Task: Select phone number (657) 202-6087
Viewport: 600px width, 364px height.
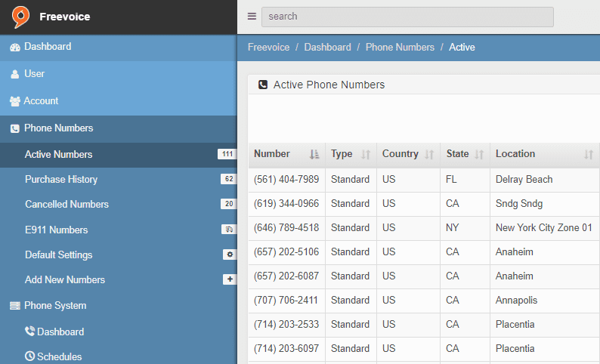Action: click(x=286, y=276)
